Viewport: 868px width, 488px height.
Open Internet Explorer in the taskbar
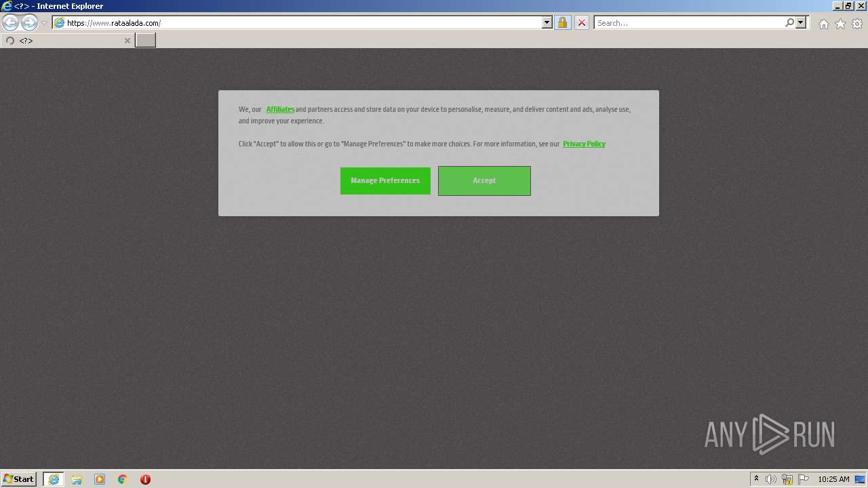tap(53, 479)
